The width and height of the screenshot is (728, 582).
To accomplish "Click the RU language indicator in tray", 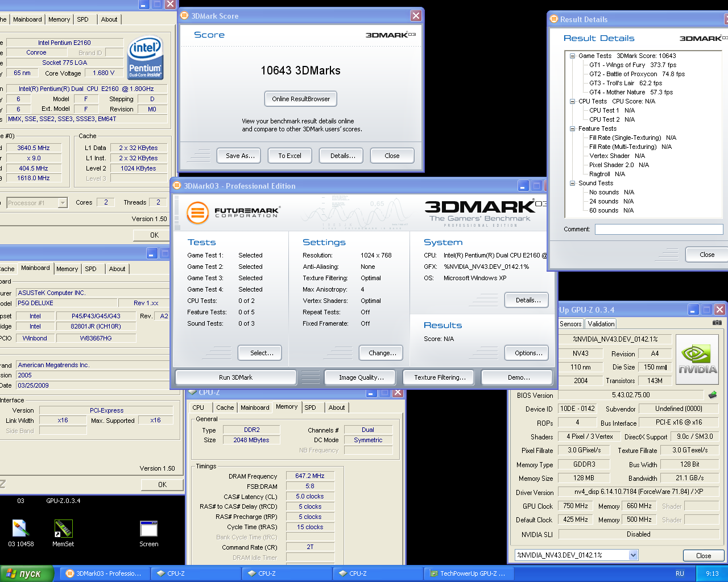I will [x=680, y=573].
